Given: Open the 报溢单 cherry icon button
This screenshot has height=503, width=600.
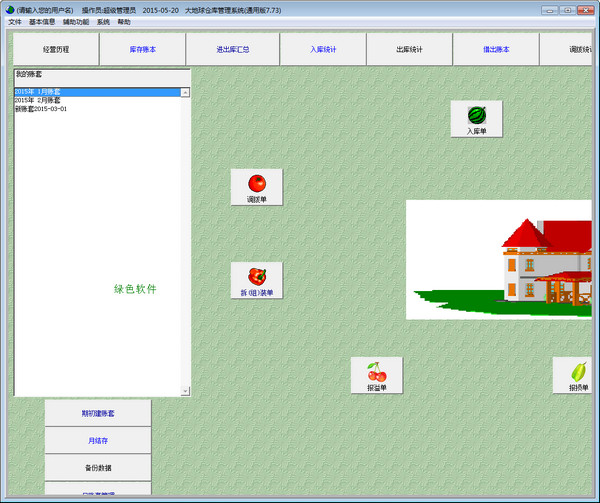Looking at the screenshot, I should pos(377,375).
